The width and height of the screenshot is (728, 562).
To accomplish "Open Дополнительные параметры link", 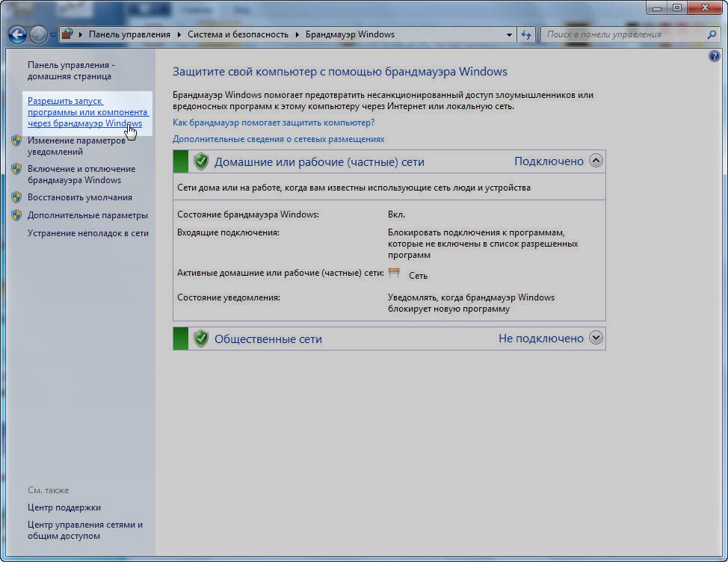I will 87,215.
